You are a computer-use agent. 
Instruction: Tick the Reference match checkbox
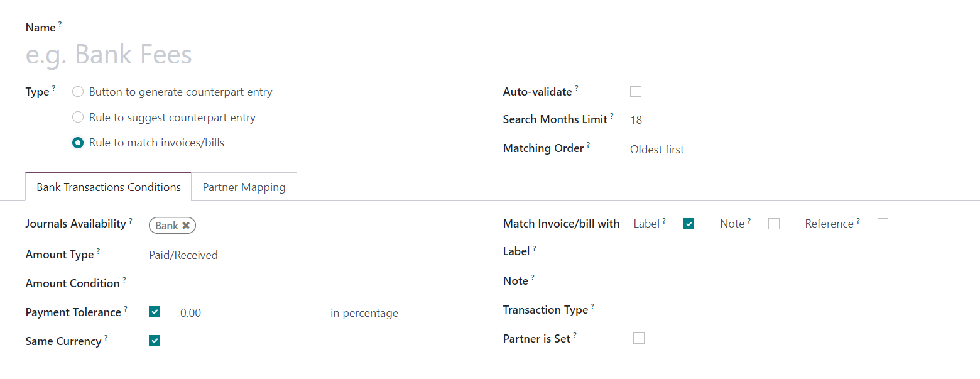click(883, 224)
